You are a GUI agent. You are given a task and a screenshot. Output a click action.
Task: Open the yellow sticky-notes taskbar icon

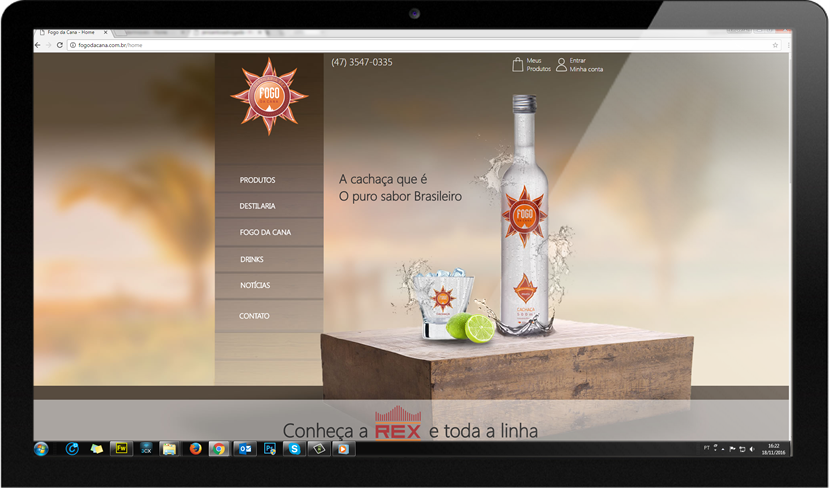coord(96,449)
